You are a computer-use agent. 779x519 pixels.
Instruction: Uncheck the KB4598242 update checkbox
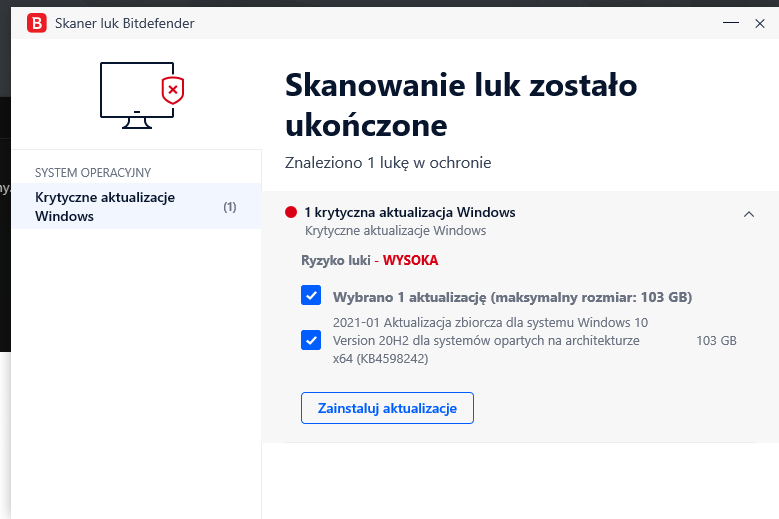311,340
